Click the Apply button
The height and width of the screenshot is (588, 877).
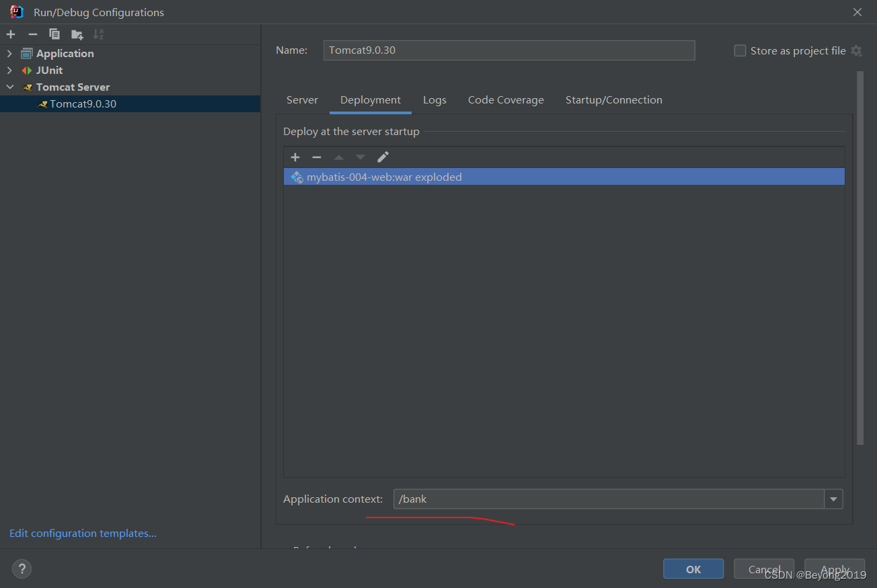coord(835,569)
